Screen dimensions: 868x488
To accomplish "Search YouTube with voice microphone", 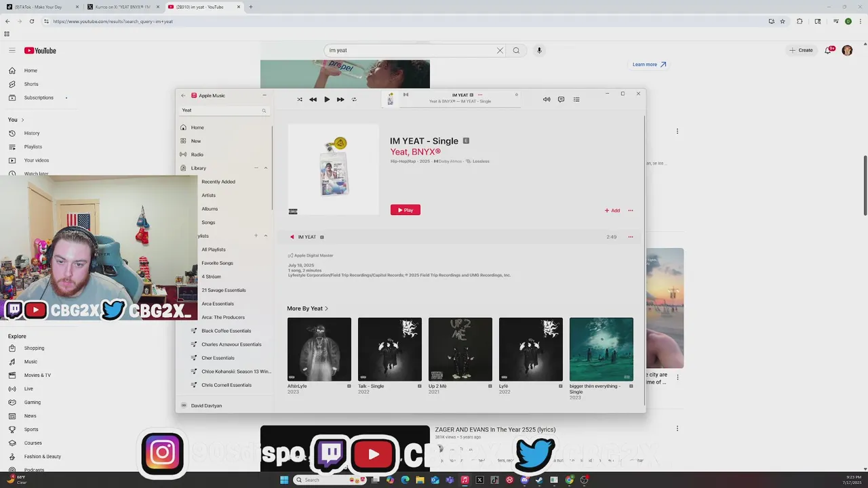I will click(x=539, y=50).
